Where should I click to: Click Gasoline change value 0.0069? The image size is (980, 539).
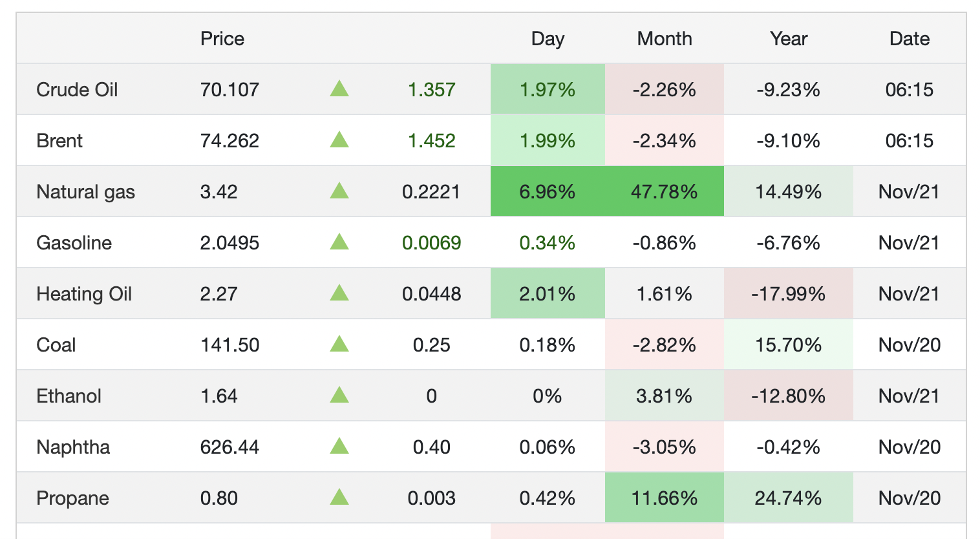coord(432,242)
